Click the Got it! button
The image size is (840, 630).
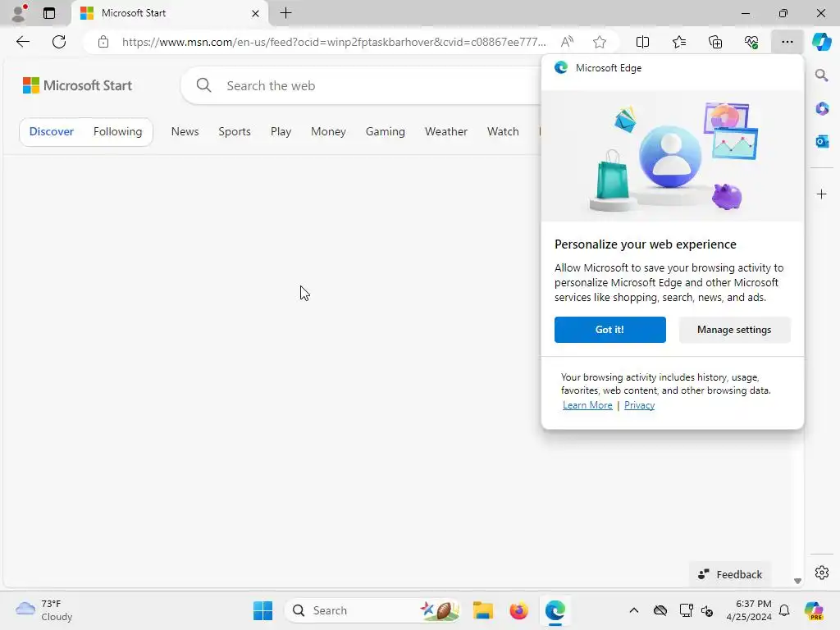tap(610, 330)
